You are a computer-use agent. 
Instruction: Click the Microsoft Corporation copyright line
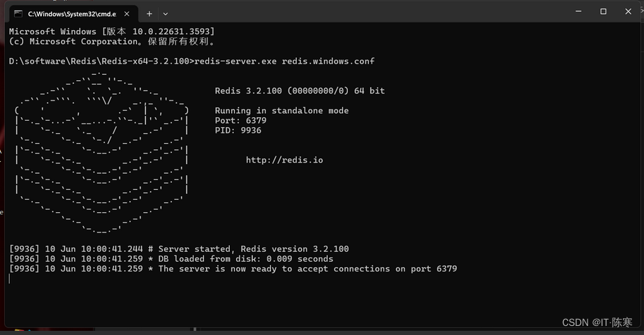tap(112, 41)
